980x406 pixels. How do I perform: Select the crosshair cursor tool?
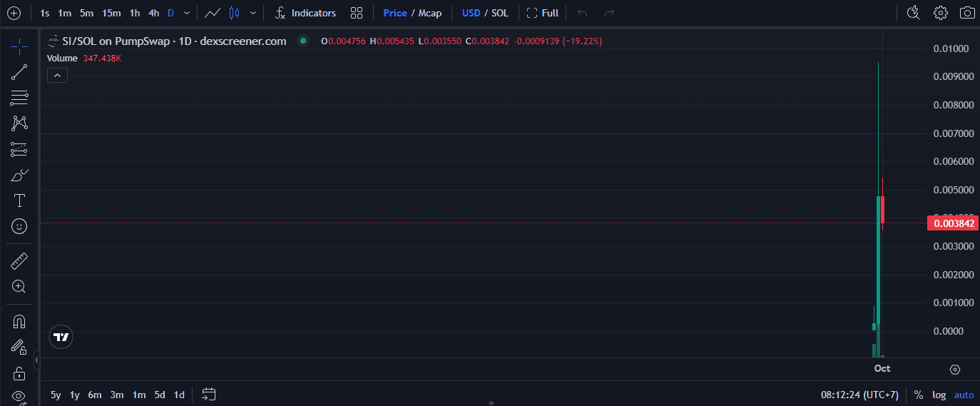(x=19, y=46)
